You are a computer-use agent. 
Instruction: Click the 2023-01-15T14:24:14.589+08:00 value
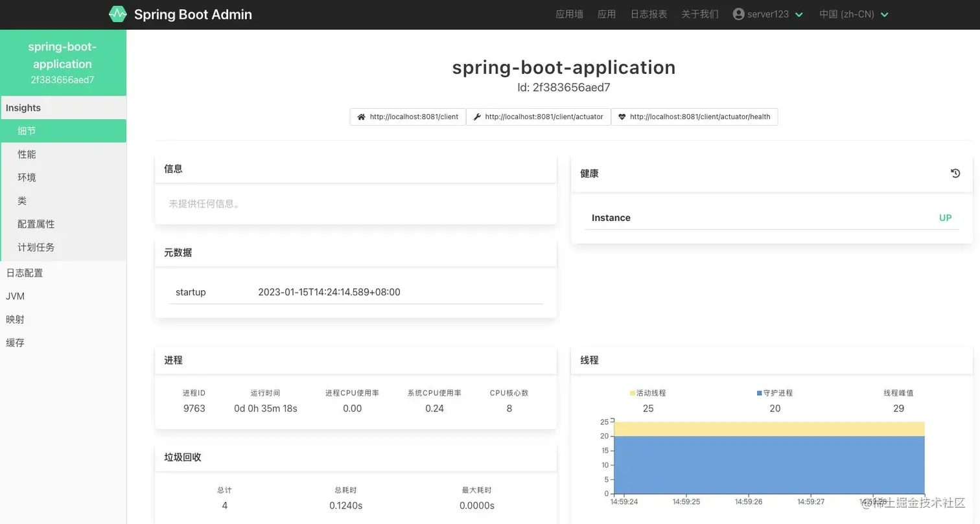(329, 292)
